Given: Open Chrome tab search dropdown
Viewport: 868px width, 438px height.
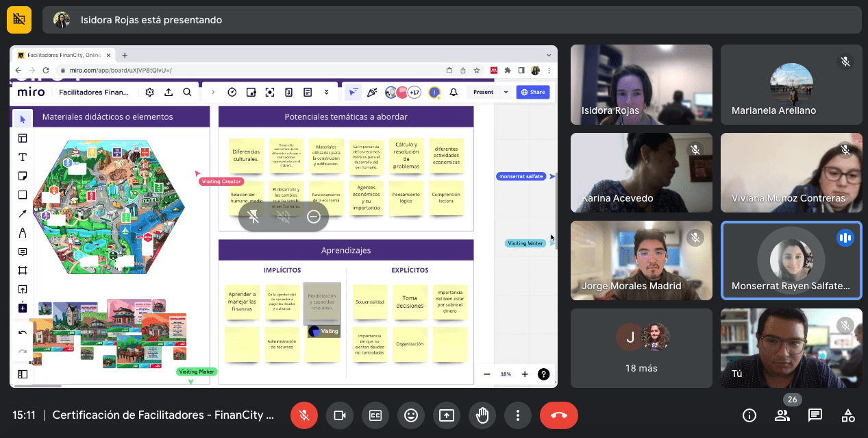Looking at the screenshot, I should (x=549, y=55).
